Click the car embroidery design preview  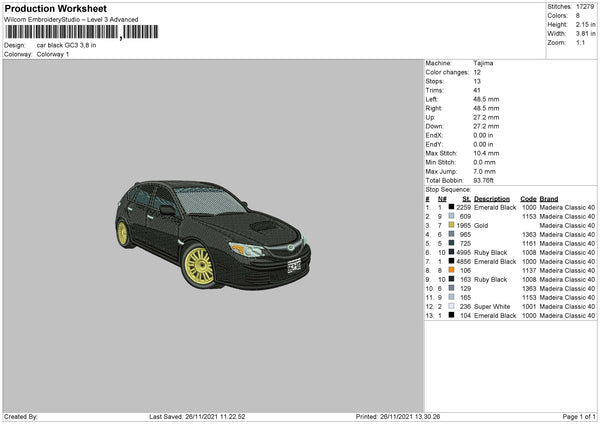[x=209, y=232]
